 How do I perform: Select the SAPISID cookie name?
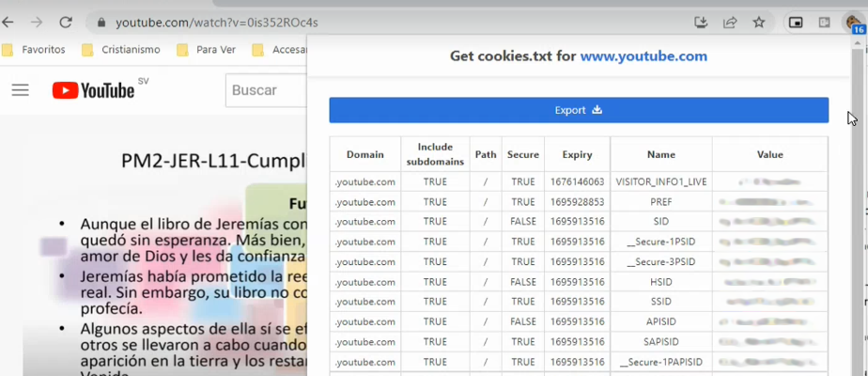(x=661, y=341)
